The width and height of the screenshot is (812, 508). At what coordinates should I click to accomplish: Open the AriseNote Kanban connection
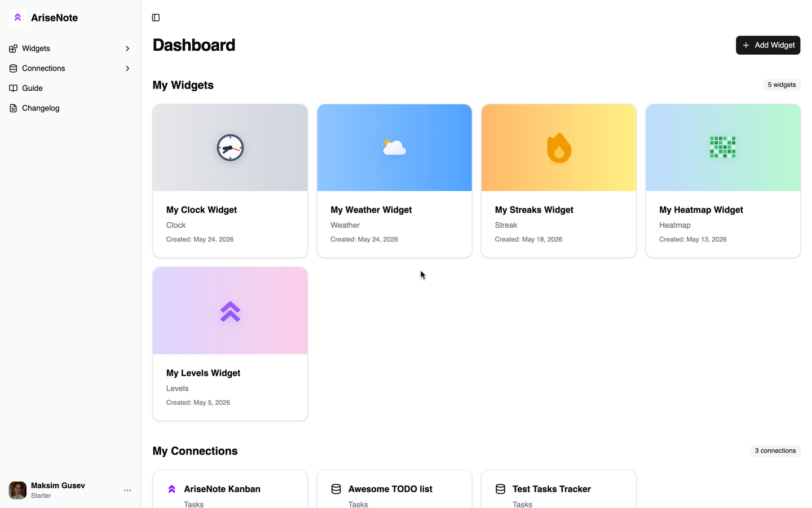coord(230,489)
